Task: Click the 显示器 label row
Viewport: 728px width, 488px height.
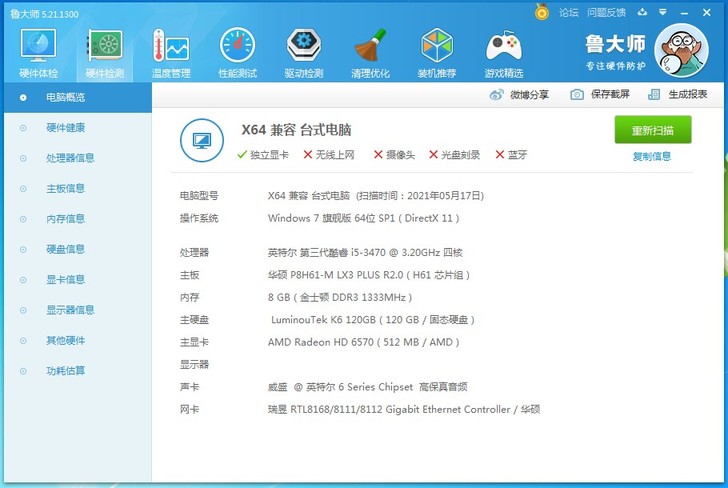Action: coord(195,364)
